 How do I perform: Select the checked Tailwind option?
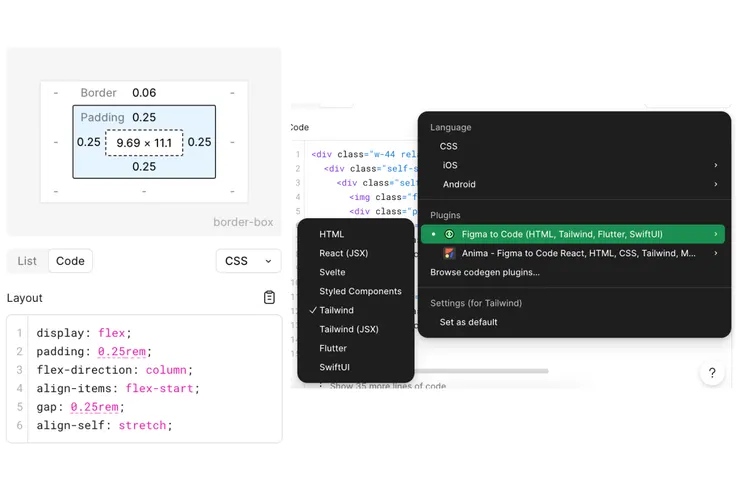click(336, 310)
